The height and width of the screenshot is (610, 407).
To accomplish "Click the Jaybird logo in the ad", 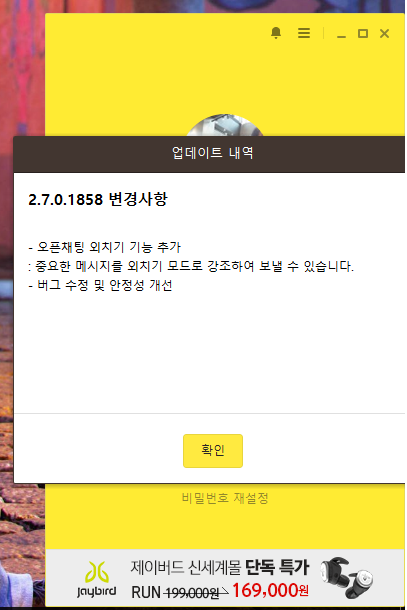I will pos(96,579).
